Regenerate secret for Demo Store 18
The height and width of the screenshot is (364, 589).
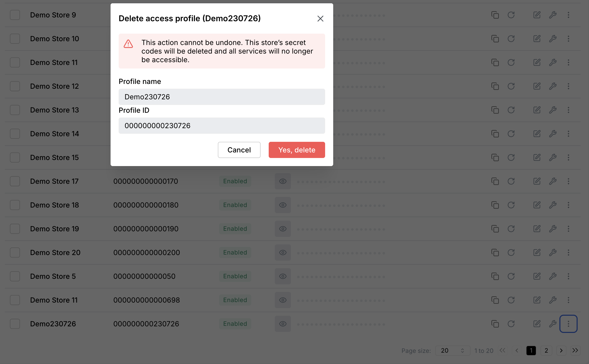pyautogui.click(x=511, y=205)
